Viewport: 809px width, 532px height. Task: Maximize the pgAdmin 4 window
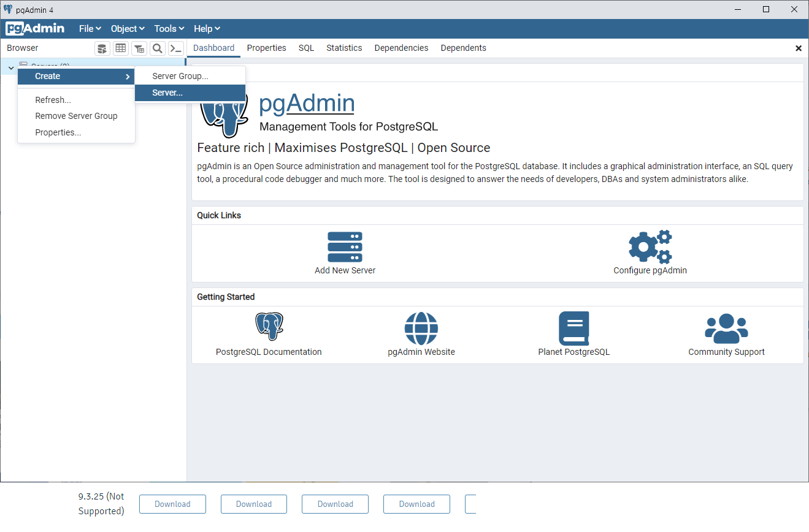coord(766,9)
